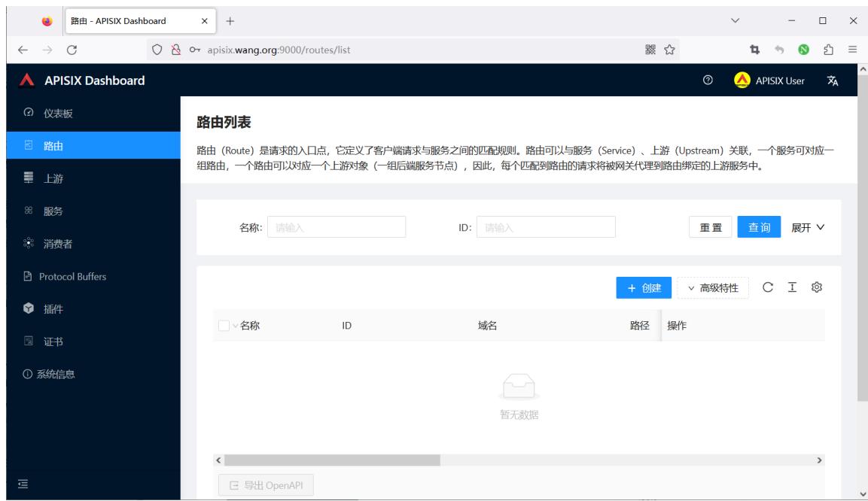Focus the 名称 input field
Image resolution: width=868 pixels, height=501 pixels.
(x=337, y=227)
